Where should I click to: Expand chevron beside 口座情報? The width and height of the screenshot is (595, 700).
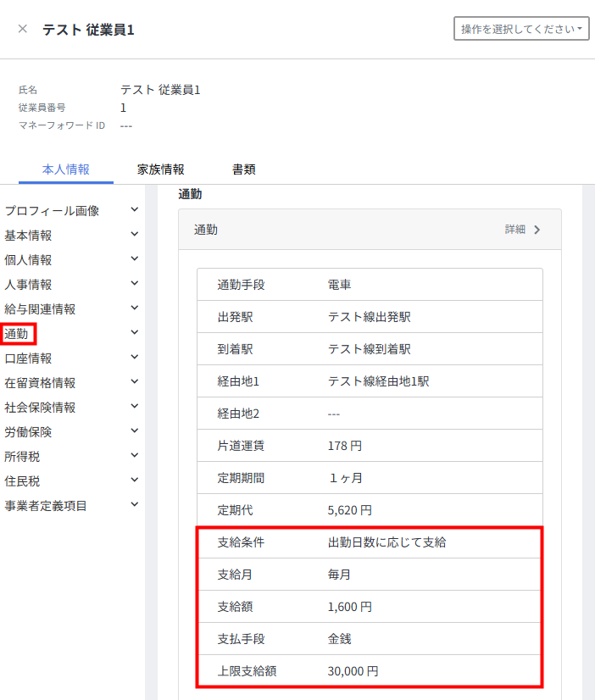click(135, 358)
